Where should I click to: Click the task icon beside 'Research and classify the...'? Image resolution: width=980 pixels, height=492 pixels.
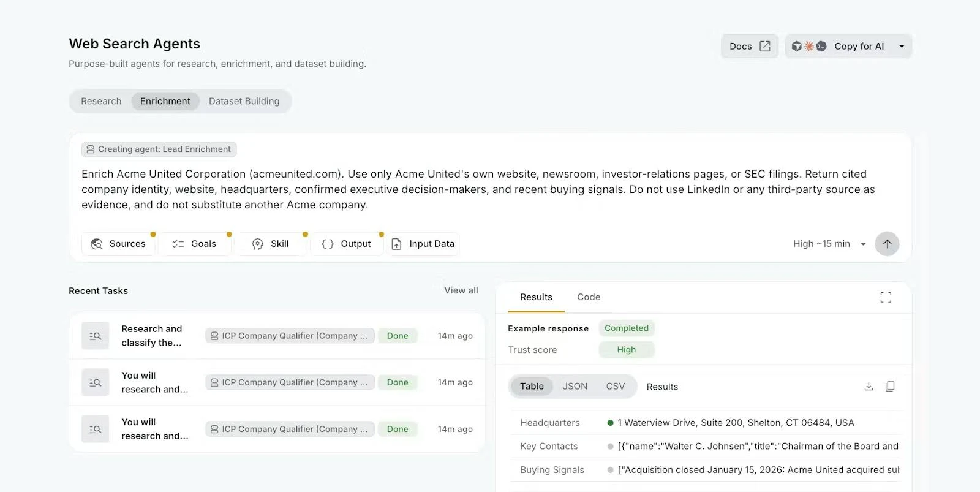[x=96, y=336]
